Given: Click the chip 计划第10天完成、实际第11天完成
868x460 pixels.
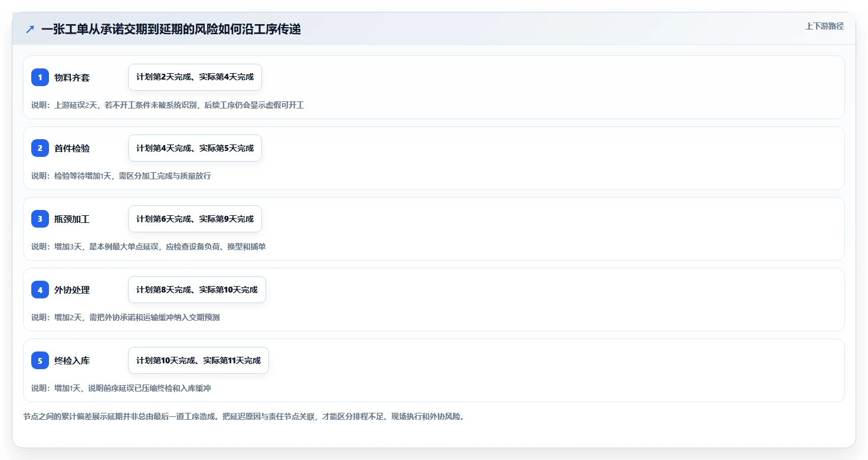Looking at the screenshot, I should click(198, 360).
